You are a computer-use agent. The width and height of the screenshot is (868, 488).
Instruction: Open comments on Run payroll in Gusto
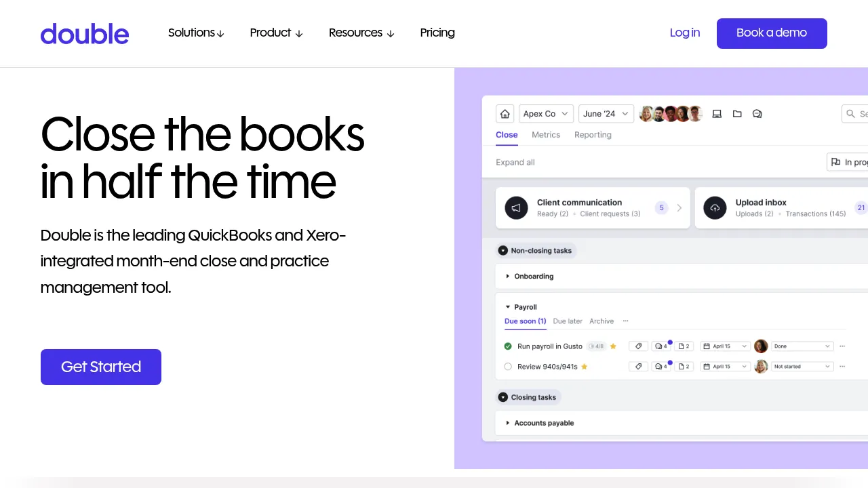coord(660,346)
